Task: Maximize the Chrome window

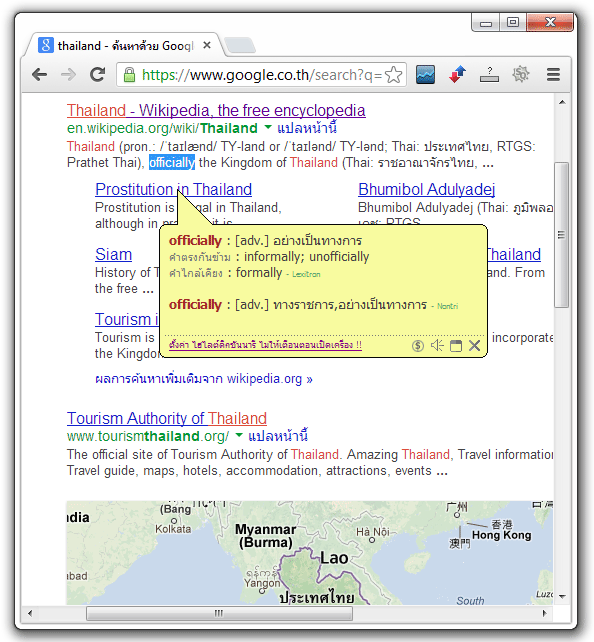Action: click(513, 22)
